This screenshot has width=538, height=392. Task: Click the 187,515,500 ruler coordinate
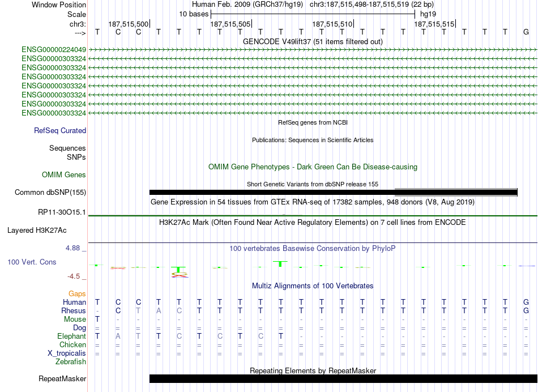click(129, 24)
